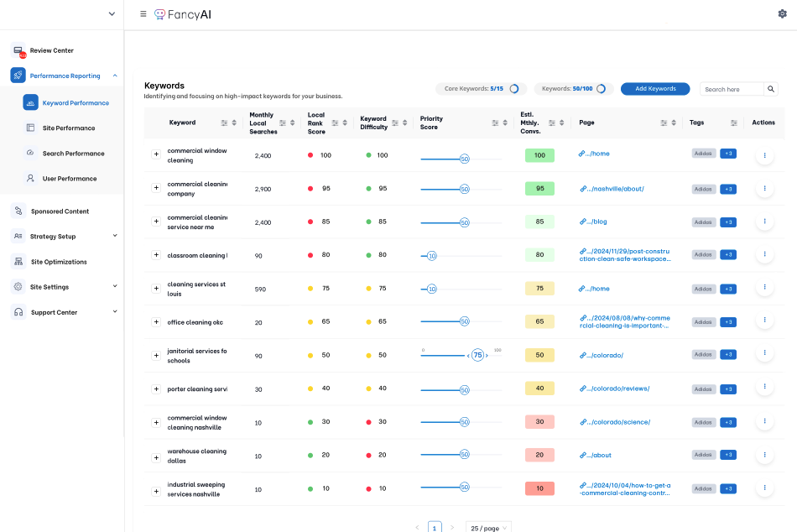Open the .../nashville/about/ page link

point(617,189)
